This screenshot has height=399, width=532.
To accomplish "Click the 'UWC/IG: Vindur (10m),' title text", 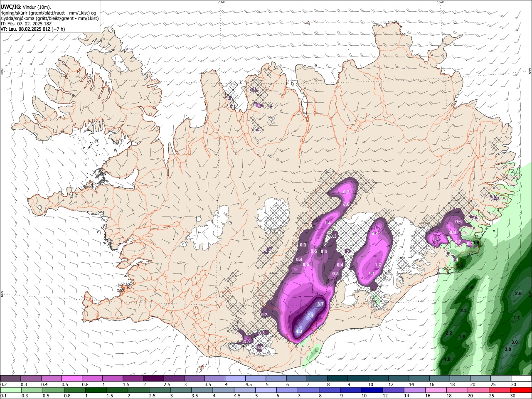I will (26, 7).
